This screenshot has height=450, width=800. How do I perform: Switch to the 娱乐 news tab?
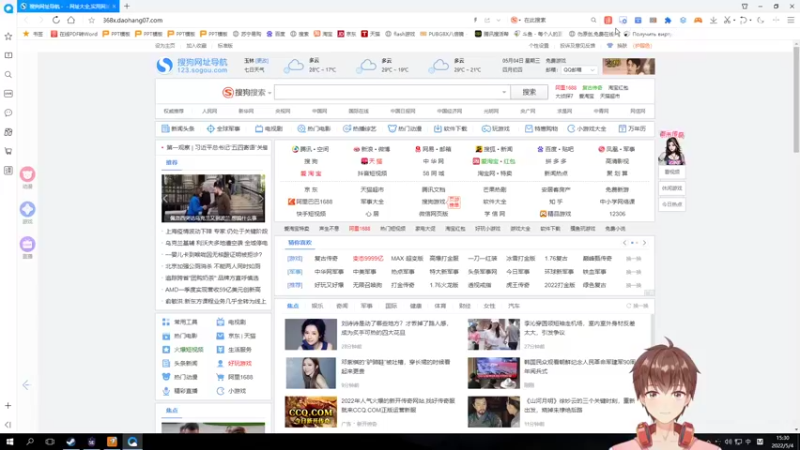click(x=317, y=306)
